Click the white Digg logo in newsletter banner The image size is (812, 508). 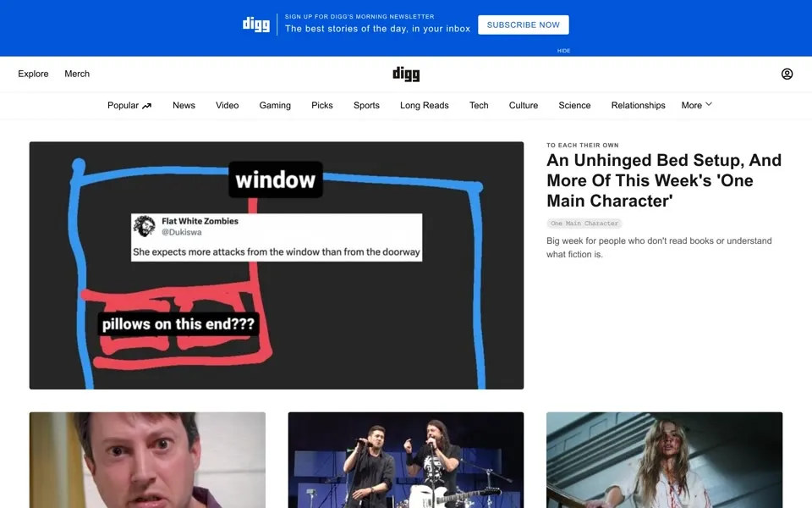256,25
